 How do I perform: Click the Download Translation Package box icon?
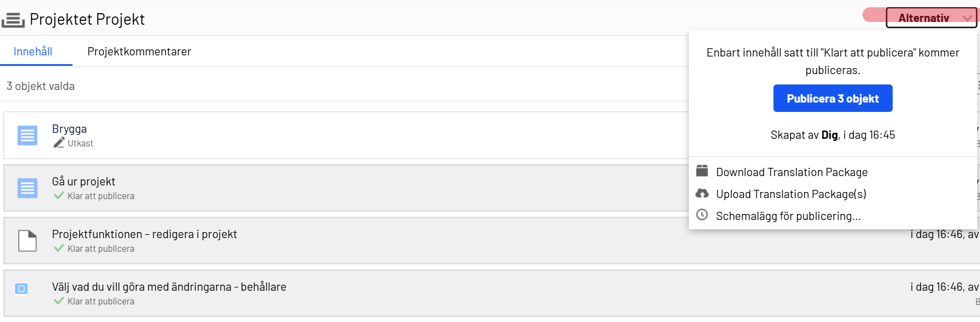pyautogui.click(x=702, y=171)
